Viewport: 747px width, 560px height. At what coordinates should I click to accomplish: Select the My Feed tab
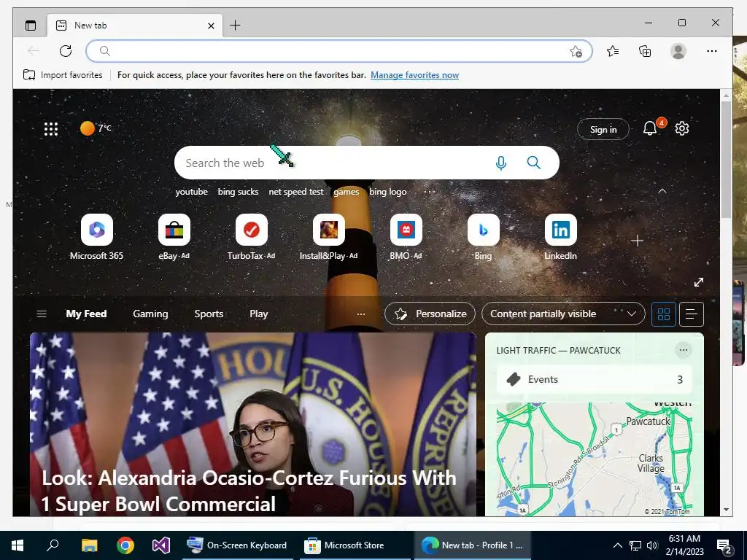click(x=86, y=314)
